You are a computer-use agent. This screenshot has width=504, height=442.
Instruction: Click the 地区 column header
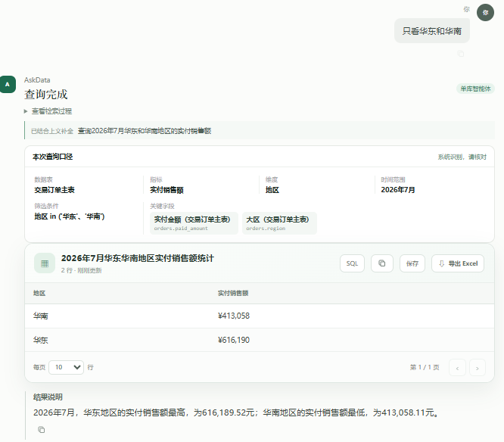[x=39, y=293]
